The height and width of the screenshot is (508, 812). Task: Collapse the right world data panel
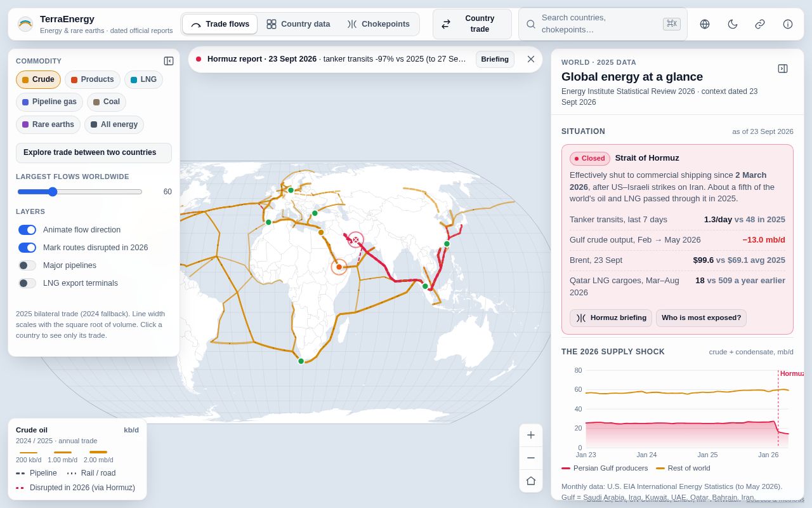[x=783, y=69]
